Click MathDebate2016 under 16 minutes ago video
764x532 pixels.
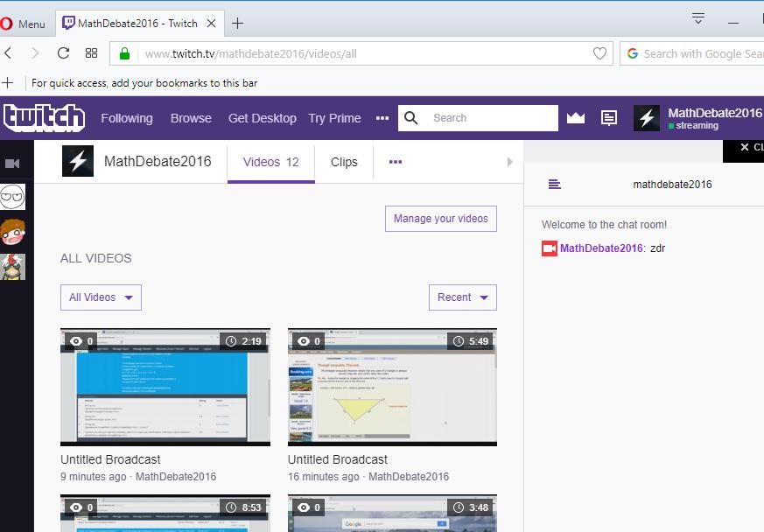point(409,477)
